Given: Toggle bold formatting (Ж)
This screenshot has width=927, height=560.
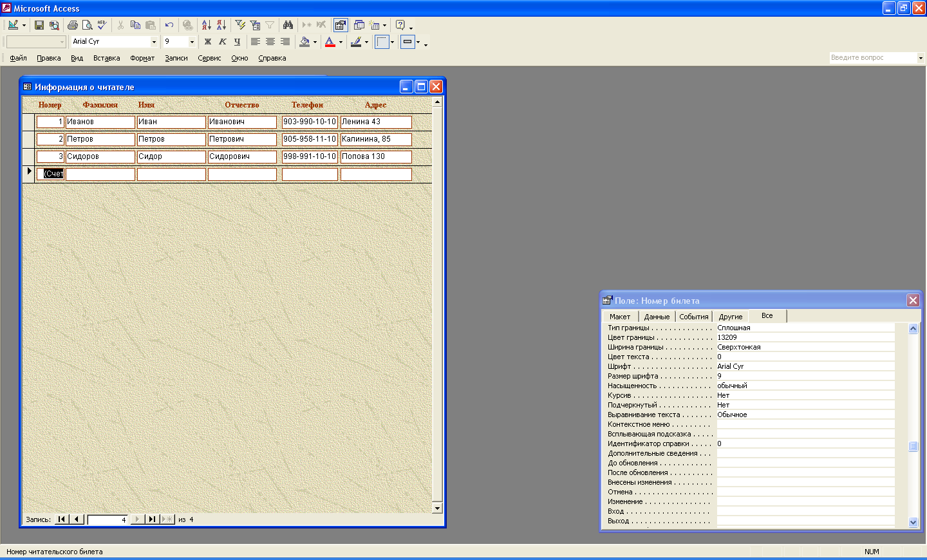Looking at the screenshot, I should coord(207,42).
